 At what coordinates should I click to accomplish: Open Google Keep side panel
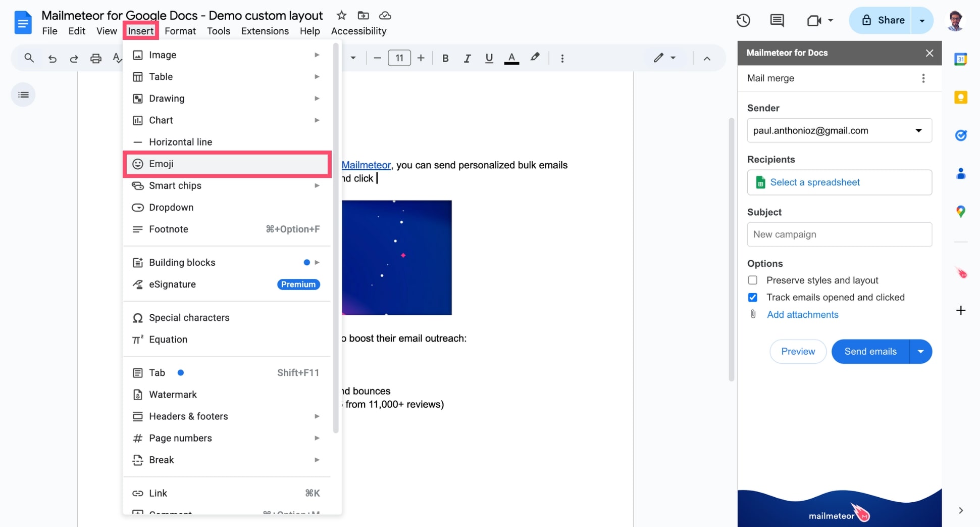tap(960, 97)
